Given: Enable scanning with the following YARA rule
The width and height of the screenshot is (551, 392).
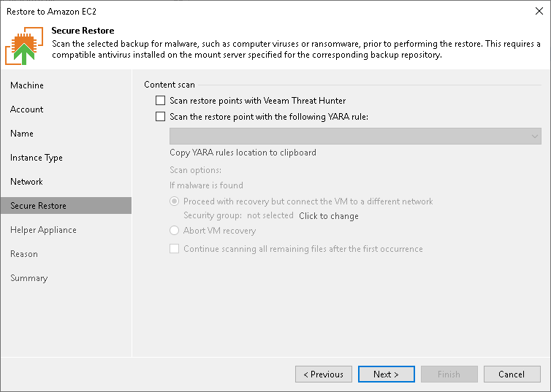Looking at the screenshot, I should point(160,116).
